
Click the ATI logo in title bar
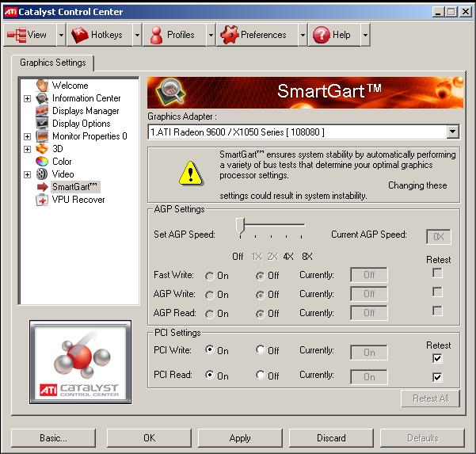(x=10, y=12)
